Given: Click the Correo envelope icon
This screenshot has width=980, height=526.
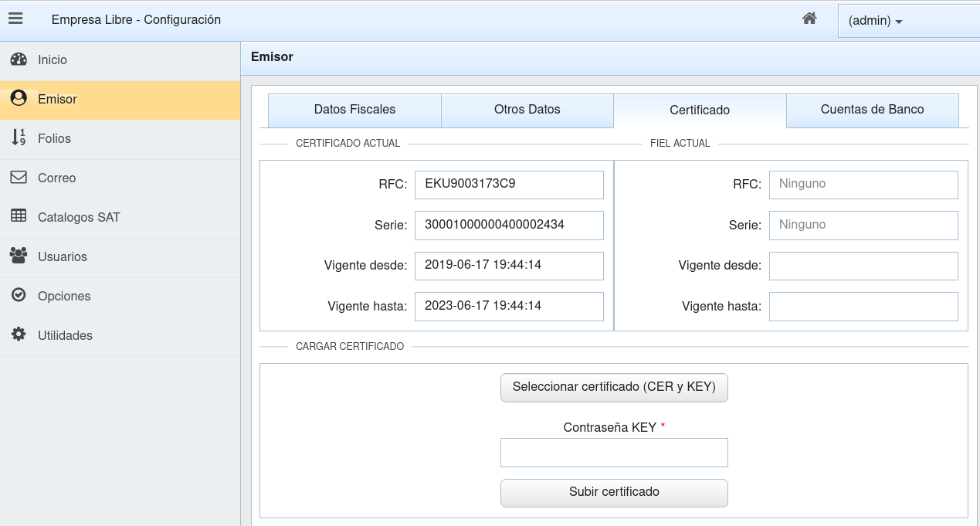Looking at the screenshot, I should pyautogui.click(x=19, y=178).
